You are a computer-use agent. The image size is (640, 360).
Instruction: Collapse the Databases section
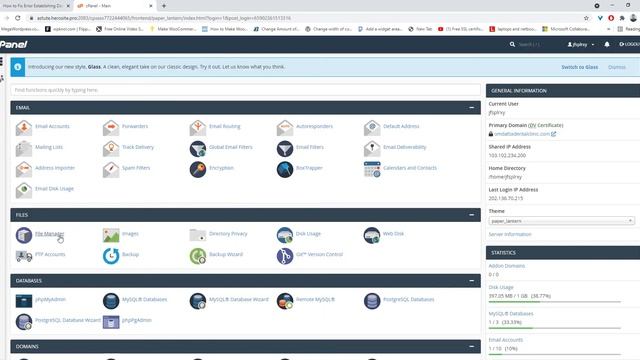471,281
